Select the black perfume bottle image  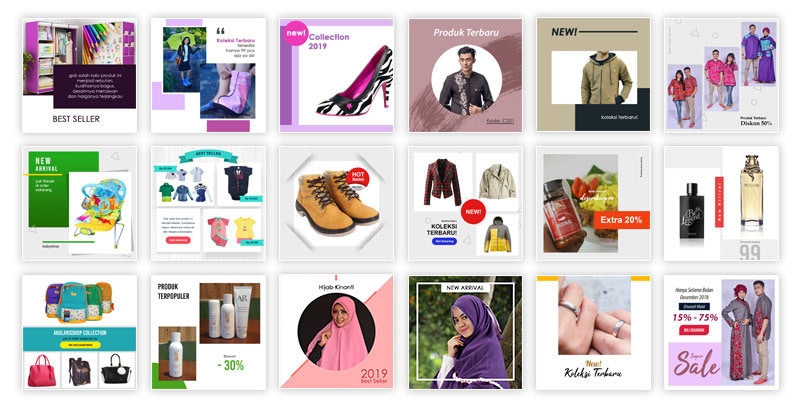click(x=692, y=212)
